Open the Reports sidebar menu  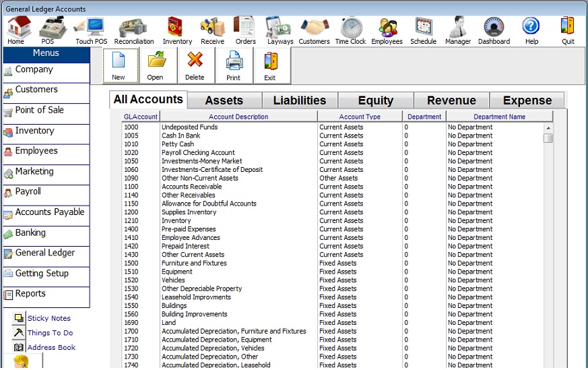tap(46, 297)
